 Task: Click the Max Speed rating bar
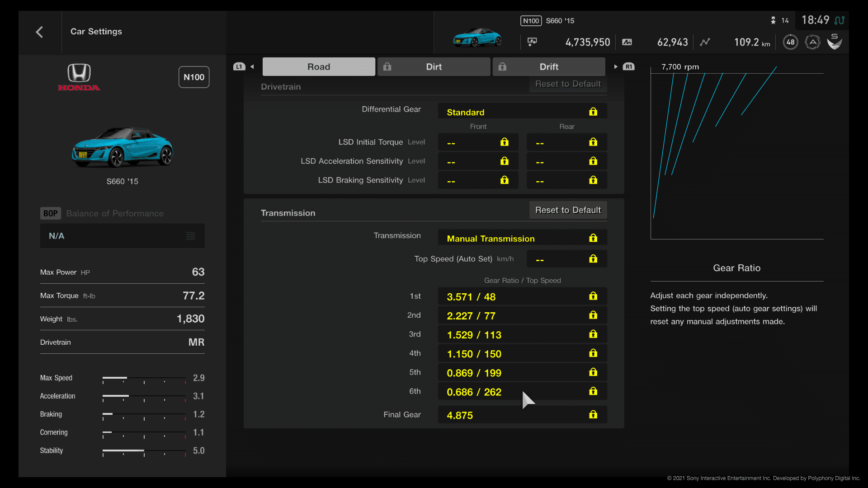point(144,379)
